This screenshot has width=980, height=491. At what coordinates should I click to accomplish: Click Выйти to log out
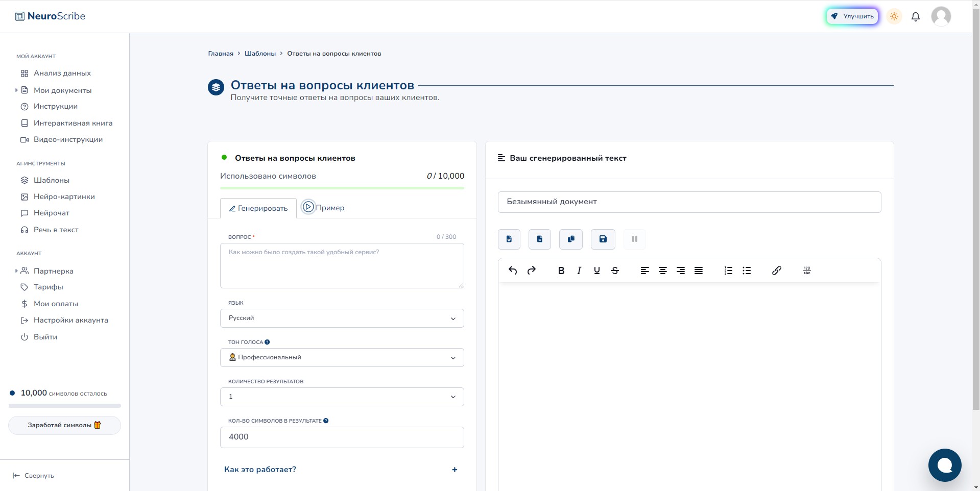pos(39,337)
